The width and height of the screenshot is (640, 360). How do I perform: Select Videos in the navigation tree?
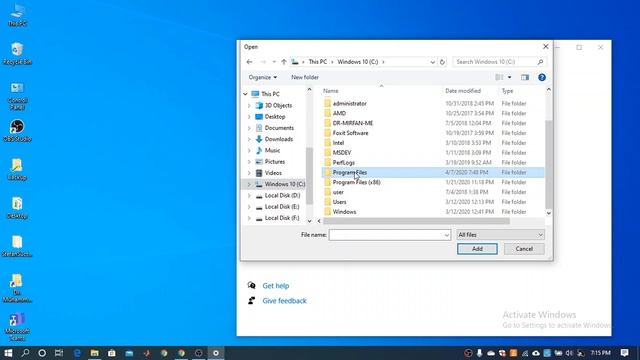tap(273, 173)
